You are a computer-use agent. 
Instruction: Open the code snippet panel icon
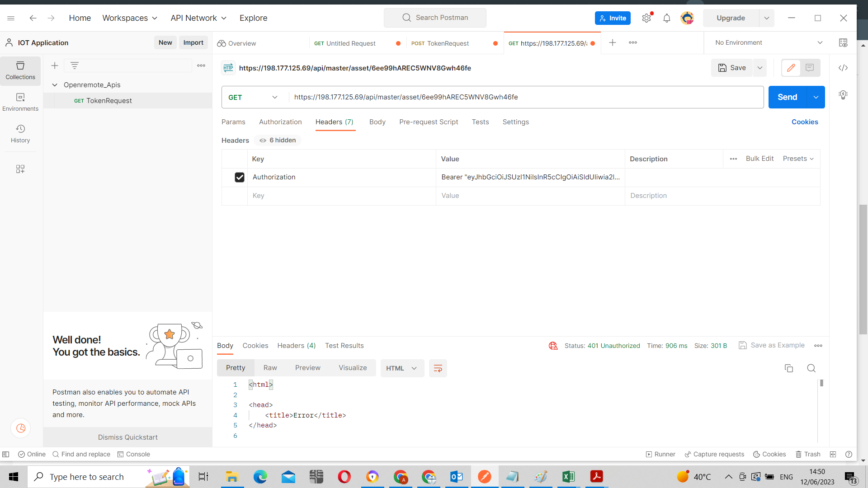tap(843, 68)
